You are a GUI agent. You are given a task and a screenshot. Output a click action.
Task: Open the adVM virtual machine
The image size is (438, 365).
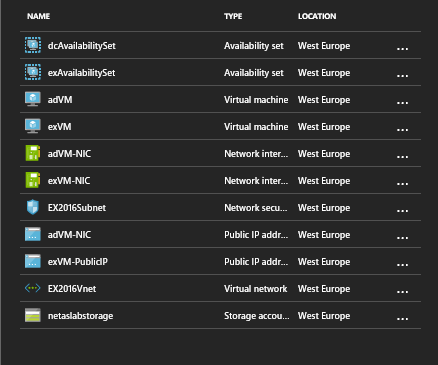60,100
